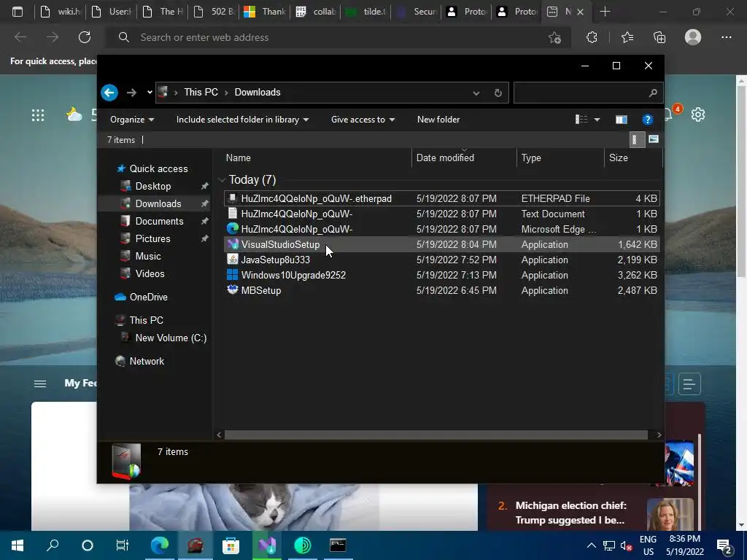This screenshot has width=747, height=560.
Task: Click the Change your view icon
Action: (581, 119)
